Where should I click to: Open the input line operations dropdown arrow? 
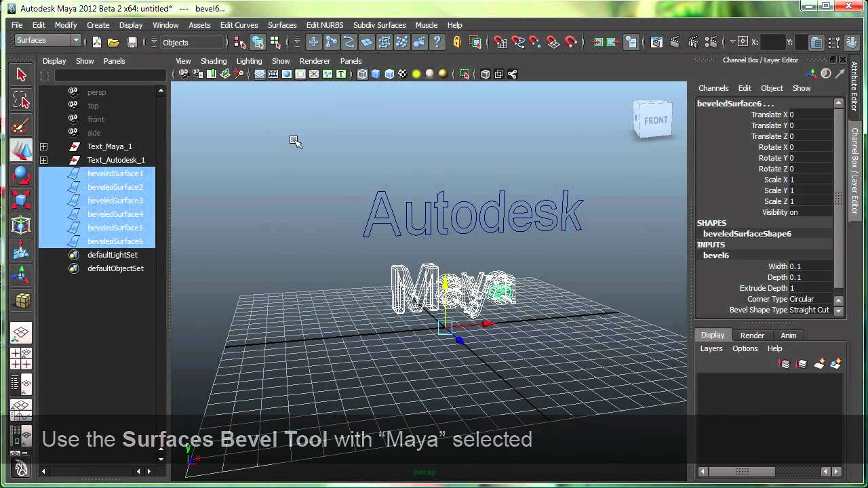732,42
